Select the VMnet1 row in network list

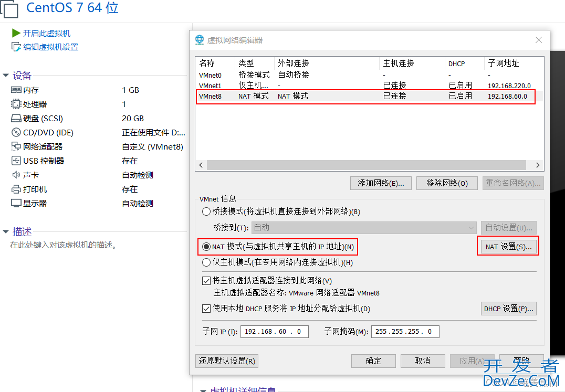370,86
